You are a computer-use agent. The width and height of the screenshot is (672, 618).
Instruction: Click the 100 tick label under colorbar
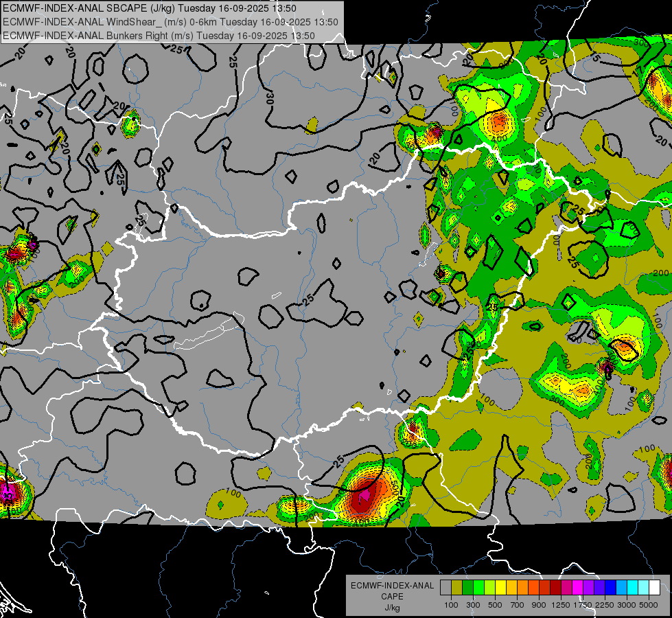(451, 605)
